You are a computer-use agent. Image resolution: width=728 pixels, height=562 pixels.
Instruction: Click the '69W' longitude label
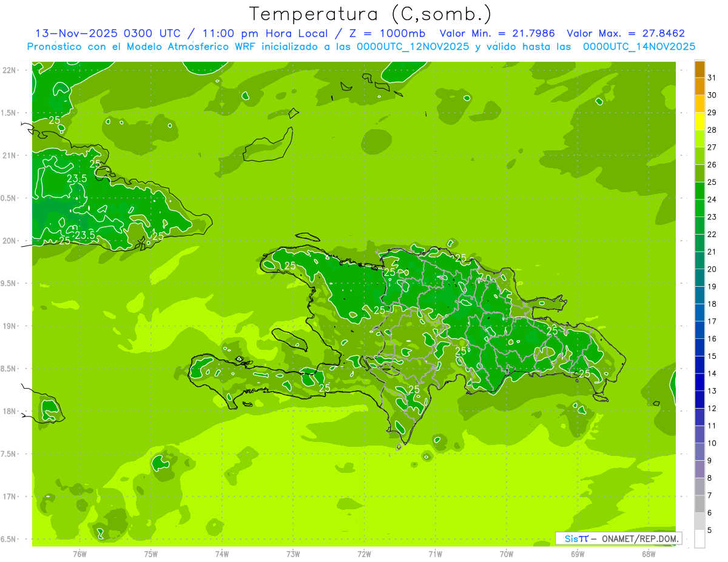578,554
